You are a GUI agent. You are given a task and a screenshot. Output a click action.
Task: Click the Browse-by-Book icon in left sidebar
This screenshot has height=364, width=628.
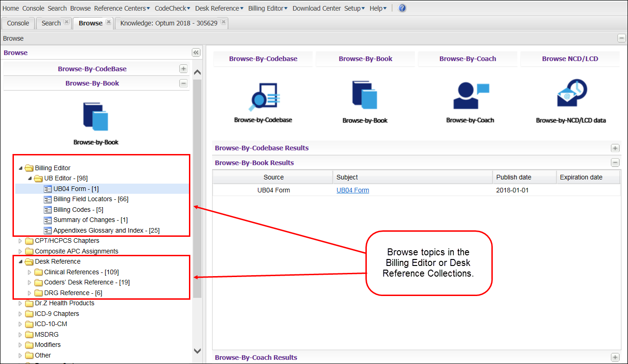(95, 117)
